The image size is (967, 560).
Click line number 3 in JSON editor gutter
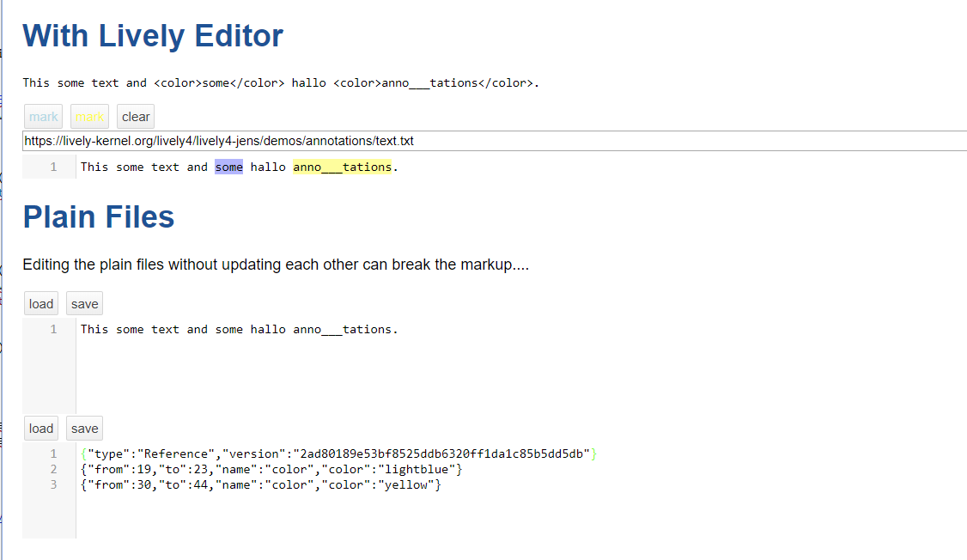53,485
